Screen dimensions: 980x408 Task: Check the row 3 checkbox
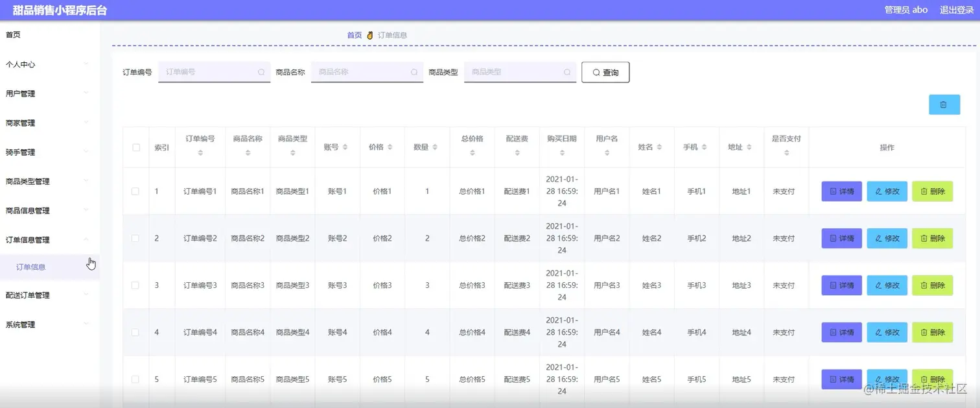(x=135, y=285)
